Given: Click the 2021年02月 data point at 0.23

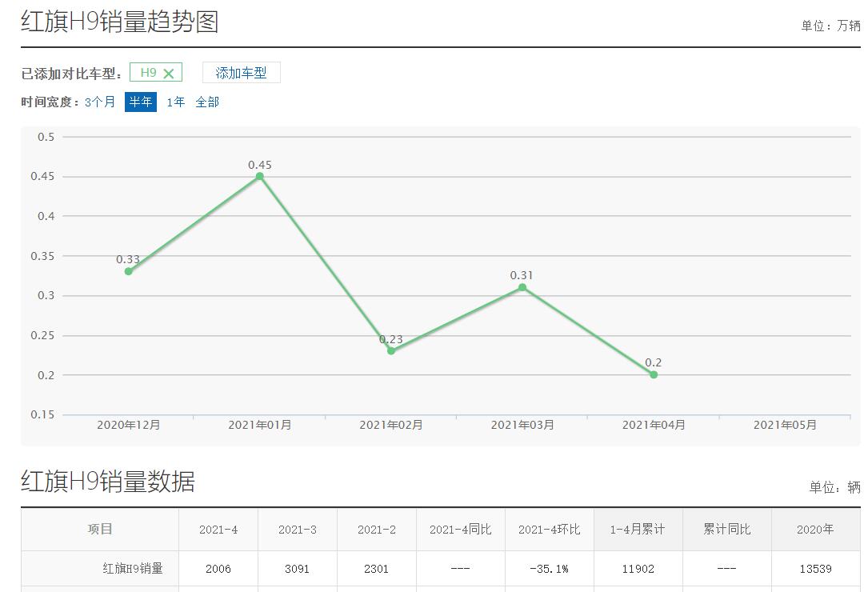Looking at the screenshot, I should coord(391,351).
